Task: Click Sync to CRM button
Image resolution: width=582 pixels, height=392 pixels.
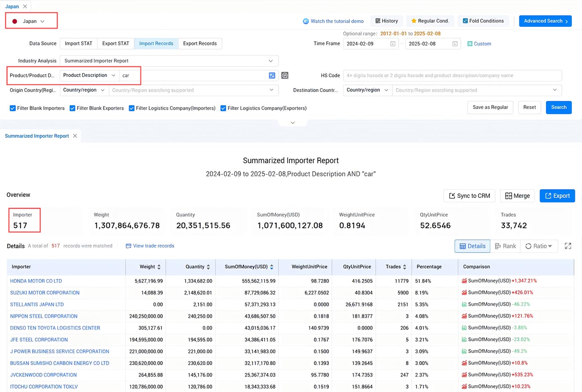Action: click(x=469, y=196)
